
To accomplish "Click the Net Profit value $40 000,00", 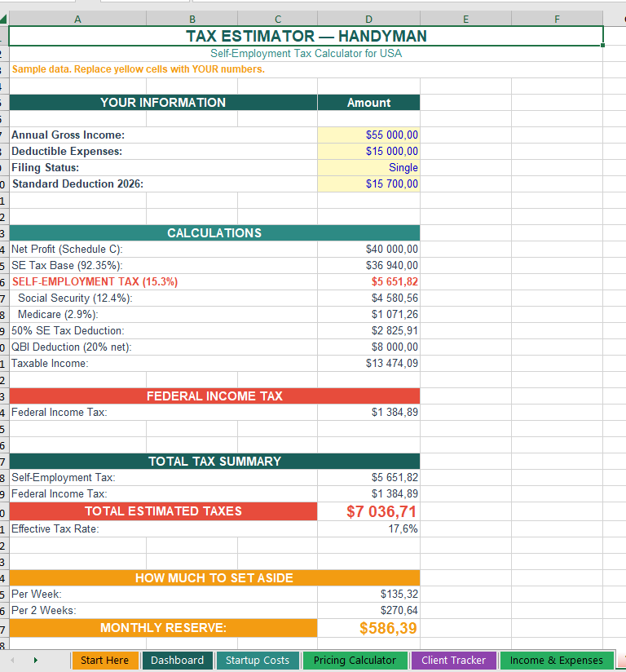I will pyautogui.click(x=369, y=249).
